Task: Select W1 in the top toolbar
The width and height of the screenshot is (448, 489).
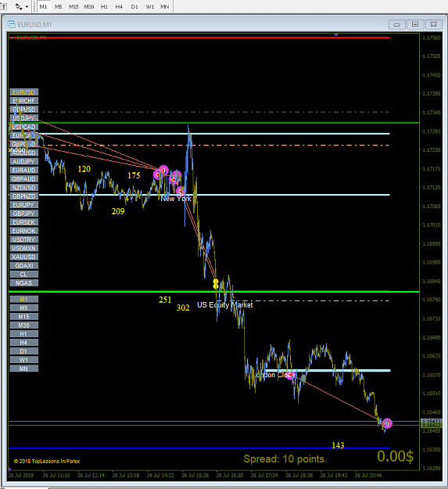Action: click(x=150, y=6)
